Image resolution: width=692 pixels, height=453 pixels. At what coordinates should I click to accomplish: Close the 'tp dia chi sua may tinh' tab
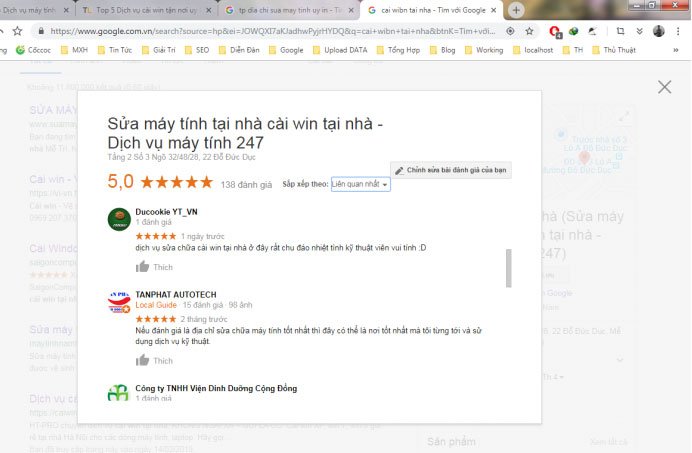[351, 10]
